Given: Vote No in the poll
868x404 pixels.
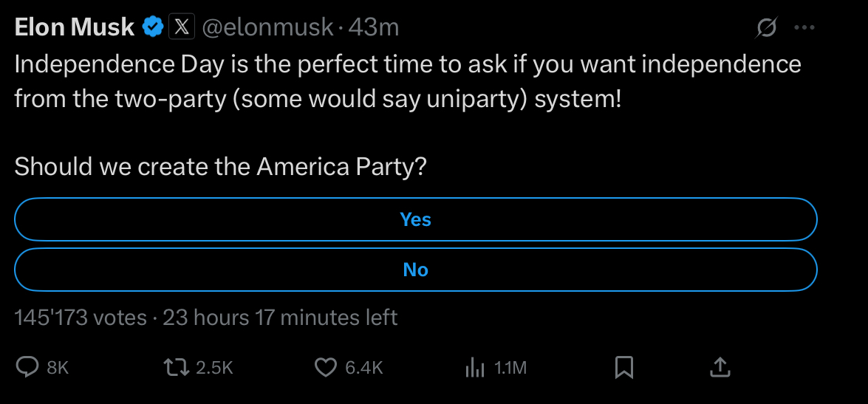Looking at the screenshot, I should coord(415,270).
